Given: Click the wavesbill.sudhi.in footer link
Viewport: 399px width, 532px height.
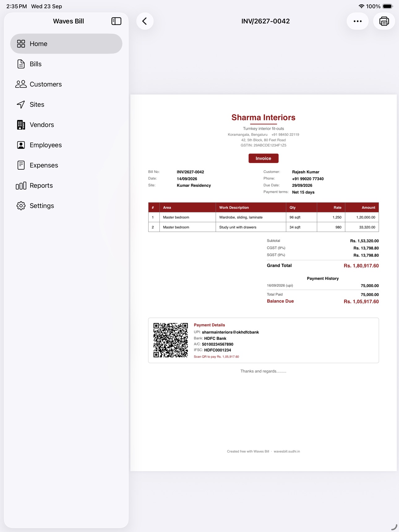Looking at the screenshot, I should point(287,451).
